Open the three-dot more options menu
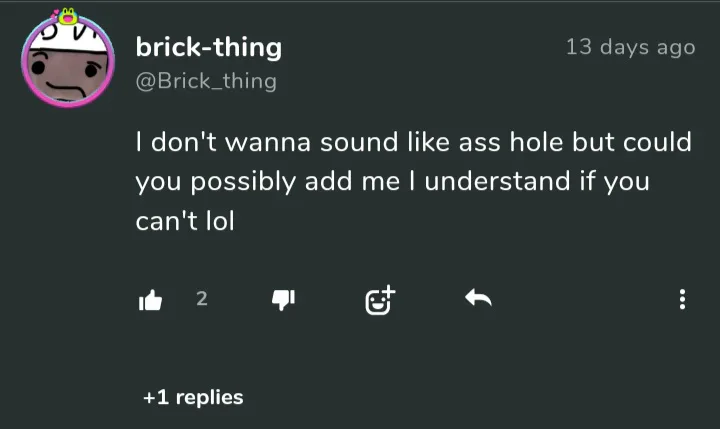Viewport: 720px width, 429px height. tap(682, 299)
